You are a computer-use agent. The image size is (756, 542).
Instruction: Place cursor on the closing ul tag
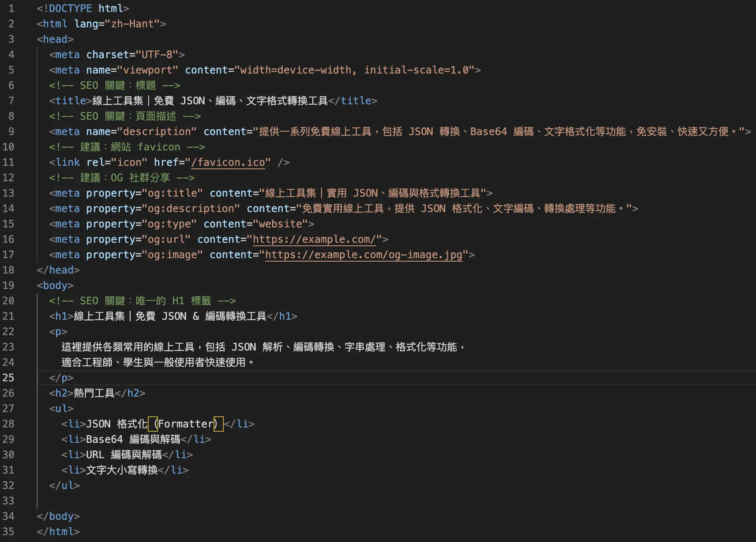click(x=64, y=486)
